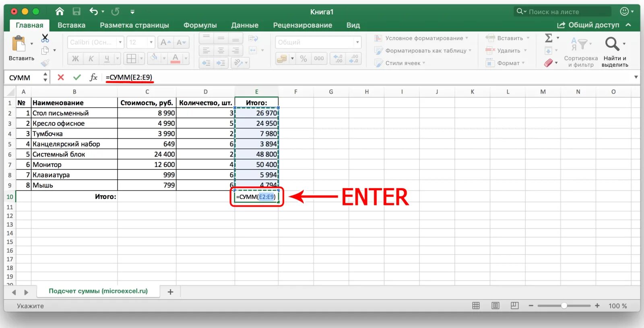The image size is (644, 328).
Task: Align text left
Action: coord(206,51)
